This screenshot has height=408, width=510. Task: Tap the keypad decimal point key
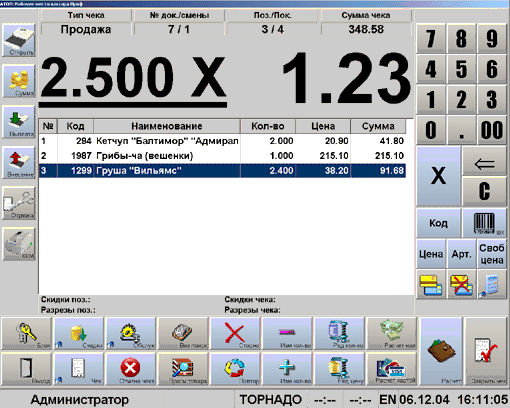click(461, 130)
